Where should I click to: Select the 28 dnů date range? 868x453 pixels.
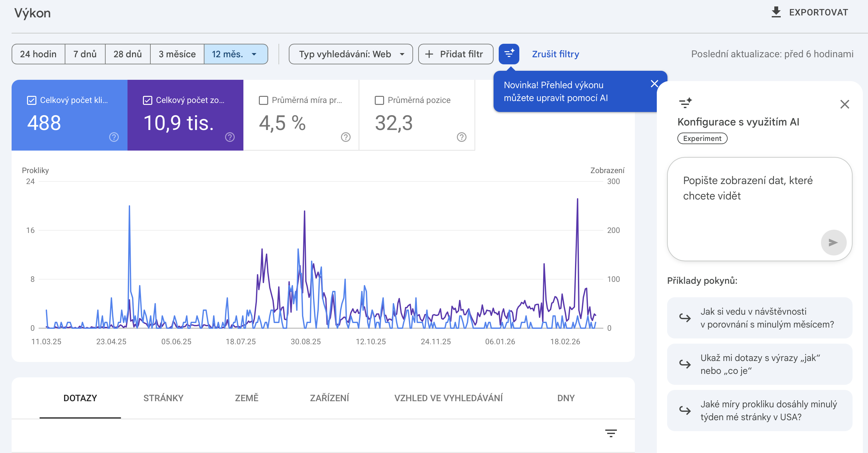coord(127,54)
